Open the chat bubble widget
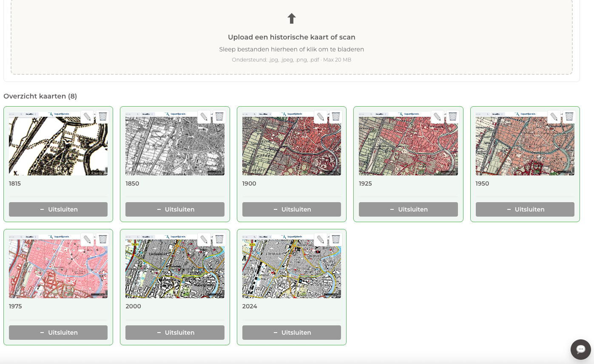The height and width of the screenshot is (364, 594). click(580, 350)
